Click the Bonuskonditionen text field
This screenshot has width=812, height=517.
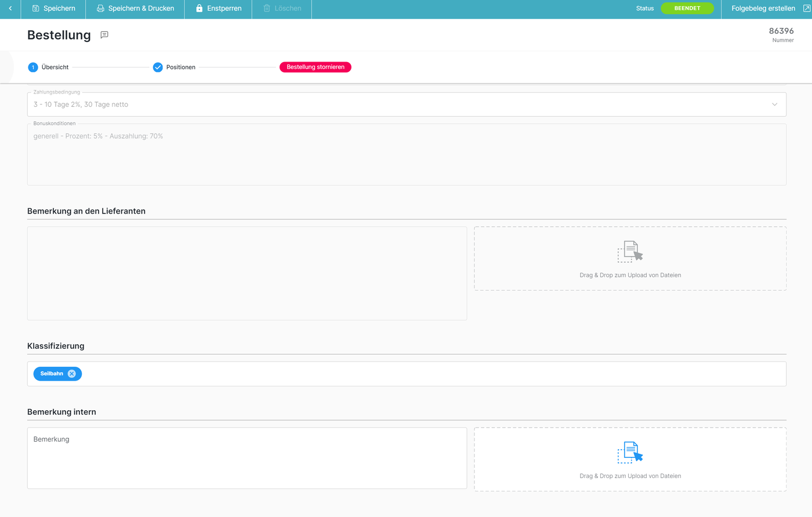tap(406, 154)
